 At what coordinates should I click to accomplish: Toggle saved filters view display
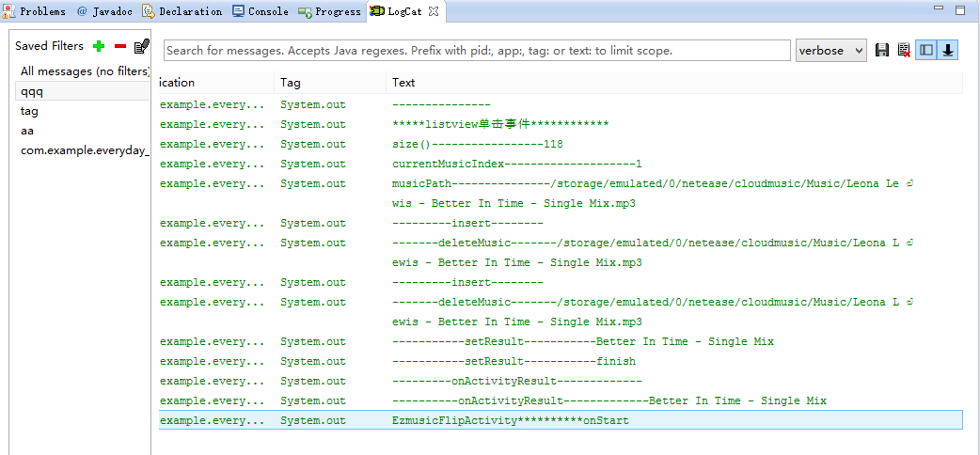click(925, 51)
